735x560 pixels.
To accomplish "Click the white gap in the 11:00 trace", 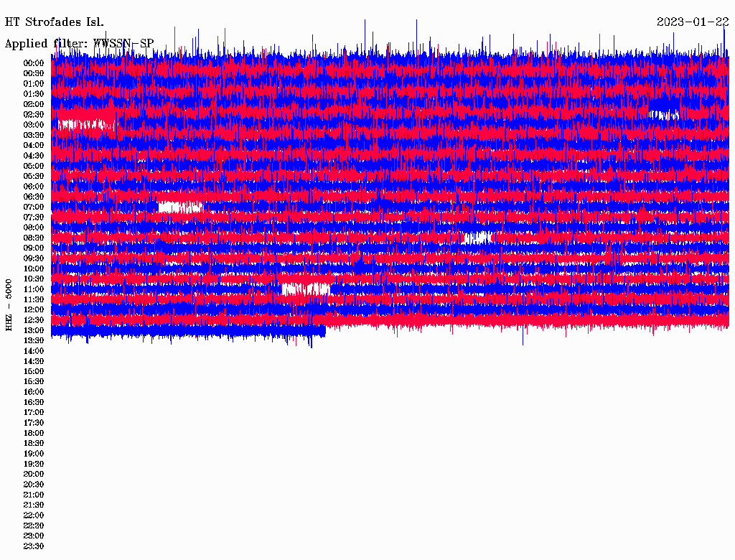I will click(x=306, y=289).
